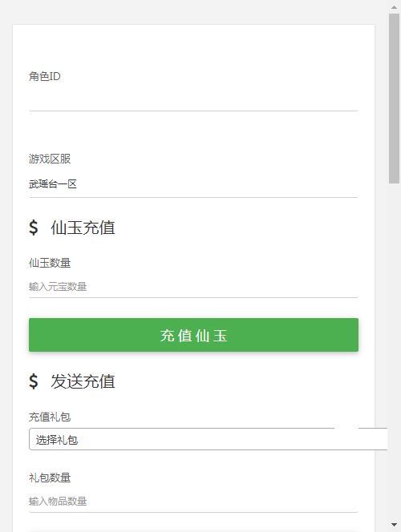
Task: Click the vertical scrollbar thumb
Action: [395, 99]
